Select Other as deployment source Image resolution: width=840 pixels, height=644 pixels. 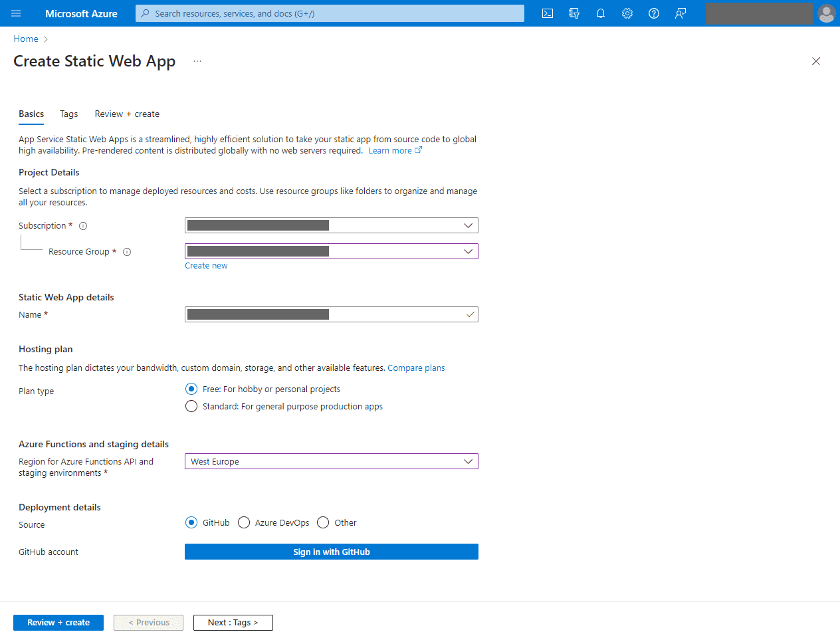coord(323,522)
